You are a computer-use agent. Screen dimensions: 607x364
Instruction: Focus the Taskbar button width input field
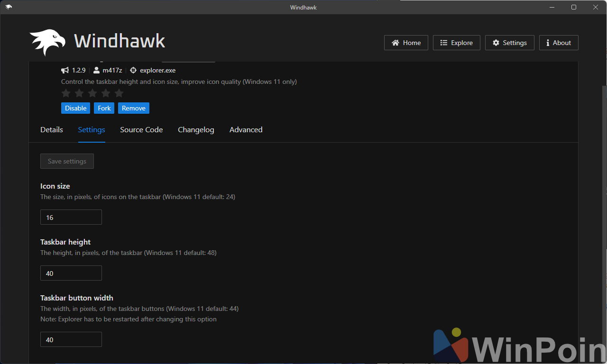pos(71,339)
